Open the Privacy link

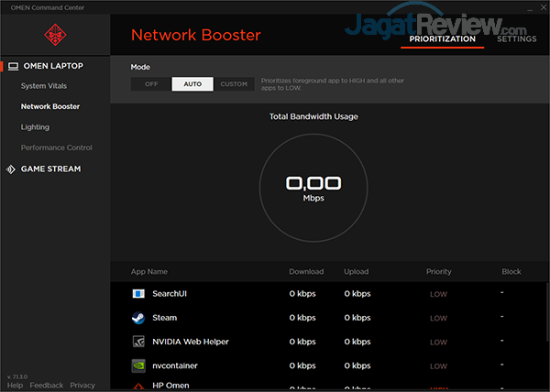pyautogui.click(x=82, y=386)
